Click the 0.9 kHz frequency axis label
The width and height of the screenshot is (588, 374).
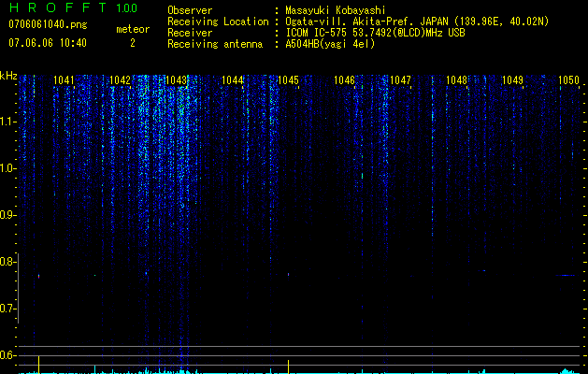(x=8, y=215)
